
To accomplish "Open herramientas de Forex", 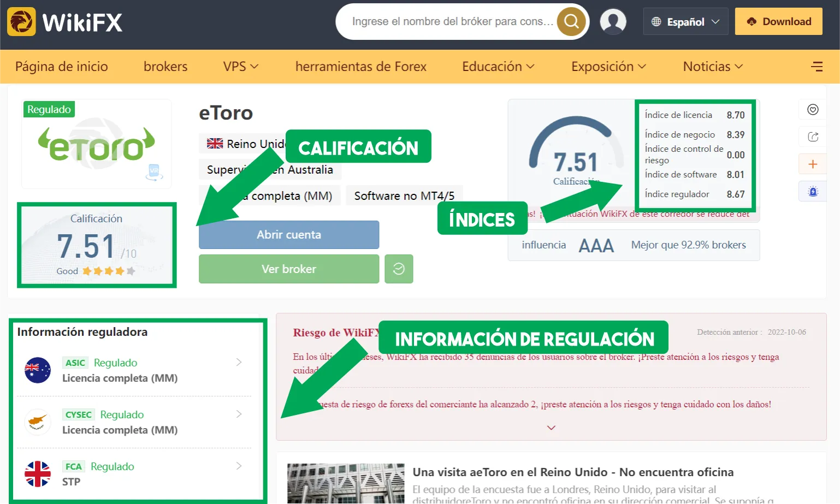I will pyautogui.click(x=361, y=67).
